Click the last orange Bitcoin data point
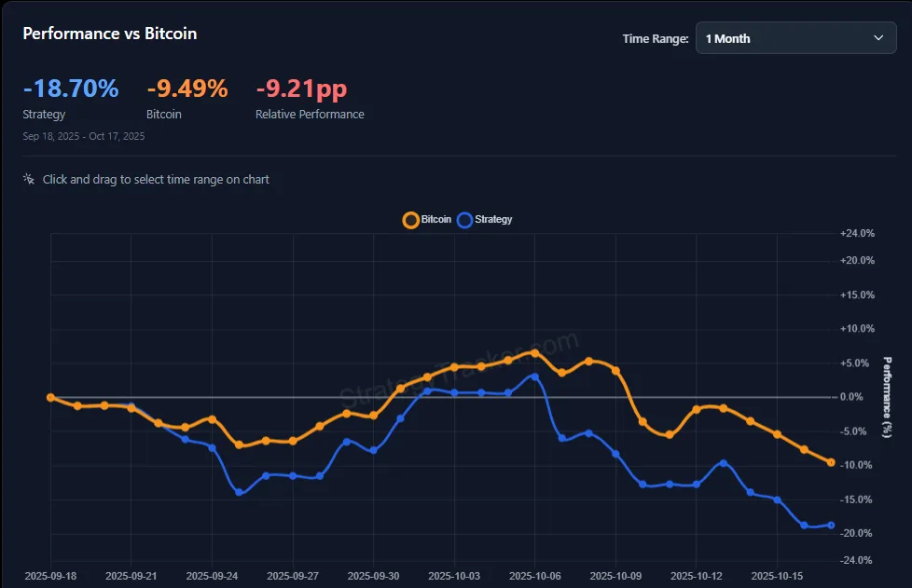The width and height of the screenshot is (912, 588). tap(831, 462)
